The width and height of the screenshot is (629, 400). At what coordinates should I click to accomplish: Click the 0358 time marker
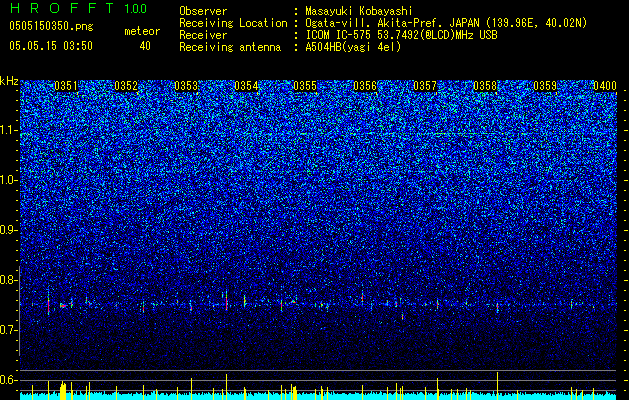click(485, 86)
